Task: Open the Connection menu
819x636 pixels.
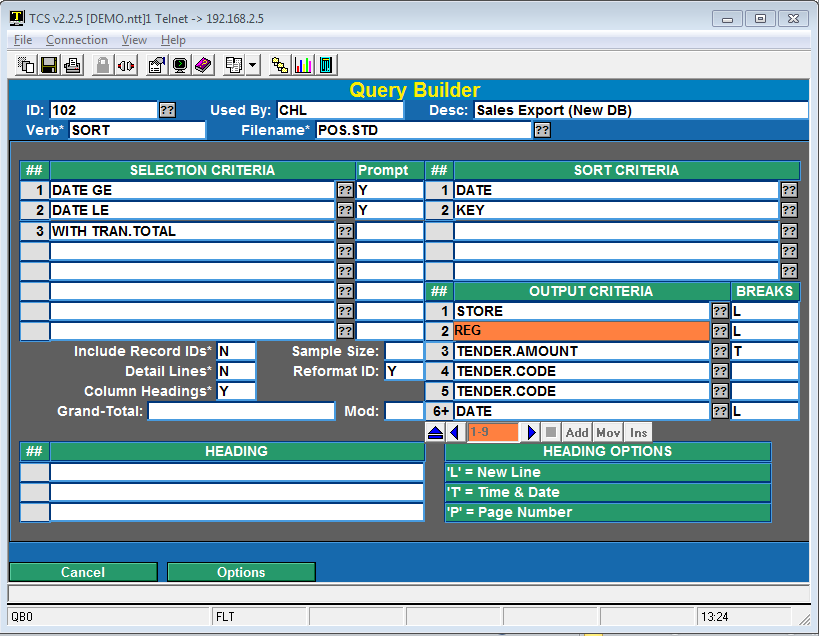Action: (x=77, y=40)
